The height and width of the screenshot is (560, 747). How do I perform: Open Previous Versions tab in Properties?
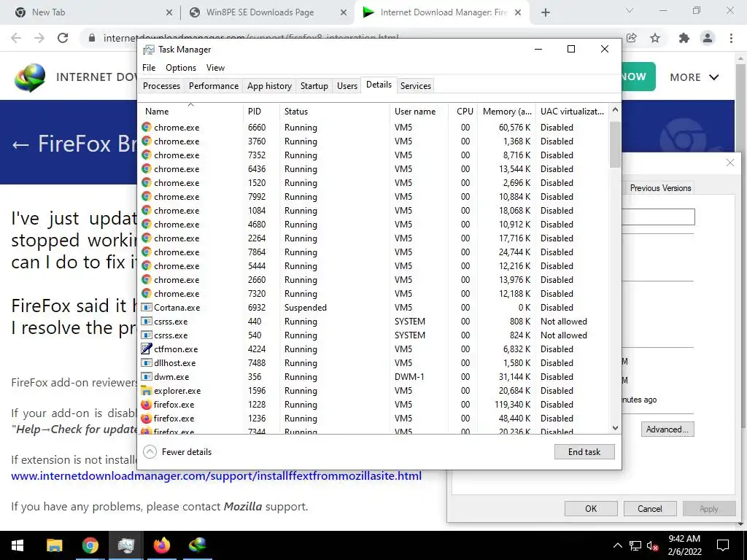(x=660, y=187)
